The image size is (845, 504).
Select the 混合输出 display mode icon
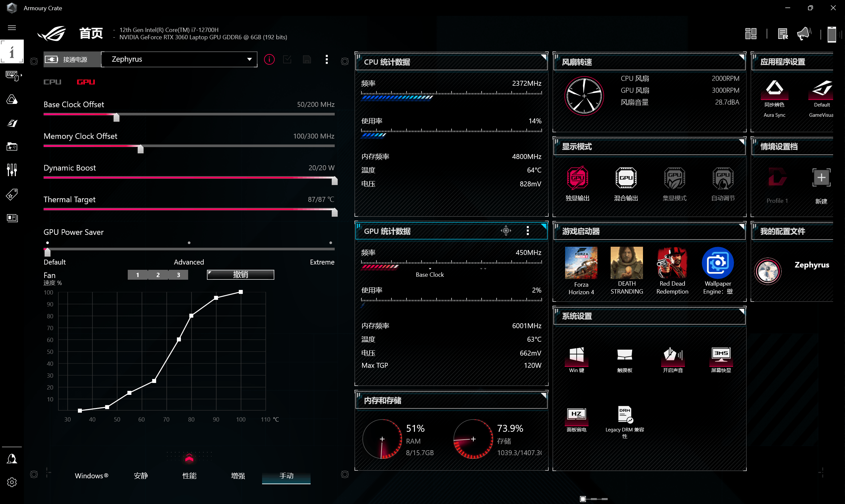point(626,178)
